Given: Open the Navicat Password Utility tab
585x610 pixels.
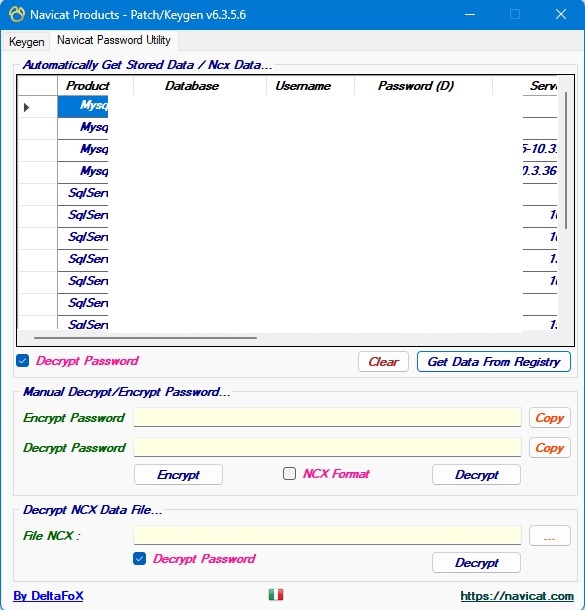Looking at the screenshot, I should coord(114,40).
